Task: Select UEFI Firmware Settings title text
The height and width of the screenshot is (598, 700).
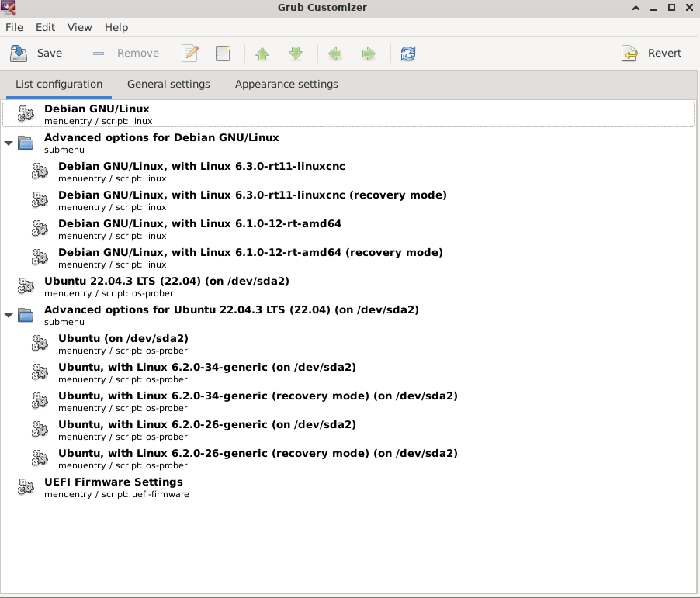Action: click(x=113, y=482)
